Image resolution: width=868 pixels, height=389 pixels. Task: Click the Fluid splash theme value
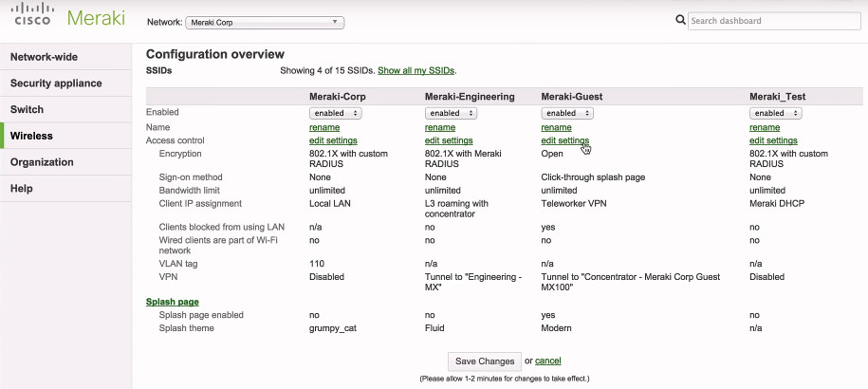tap(434, 328)
